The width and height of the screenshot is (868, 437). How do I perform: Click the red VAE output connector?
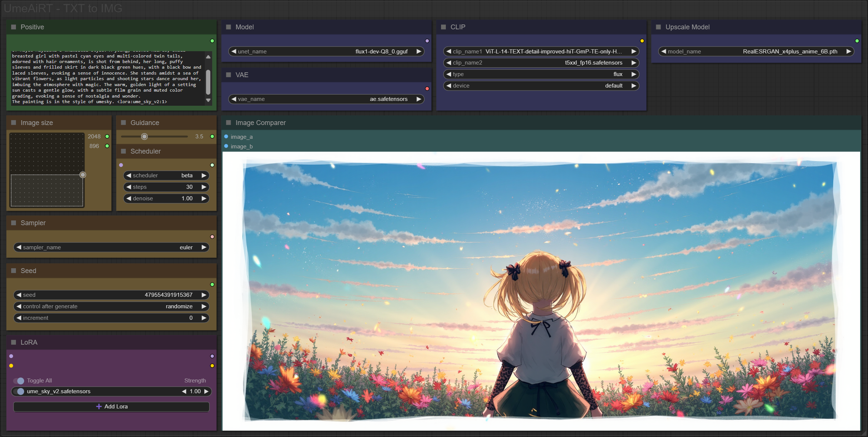point(427,89)
